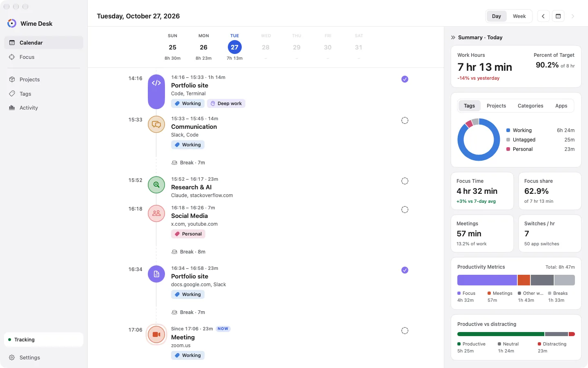The width and height of the screenshot is (588, 368).
Task: Switch to the Projects tab in summary
Action: pos(496,106)
